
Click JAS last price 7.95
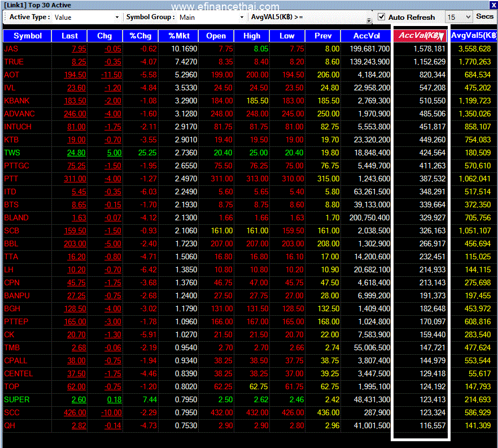click(x=79, y=49)
